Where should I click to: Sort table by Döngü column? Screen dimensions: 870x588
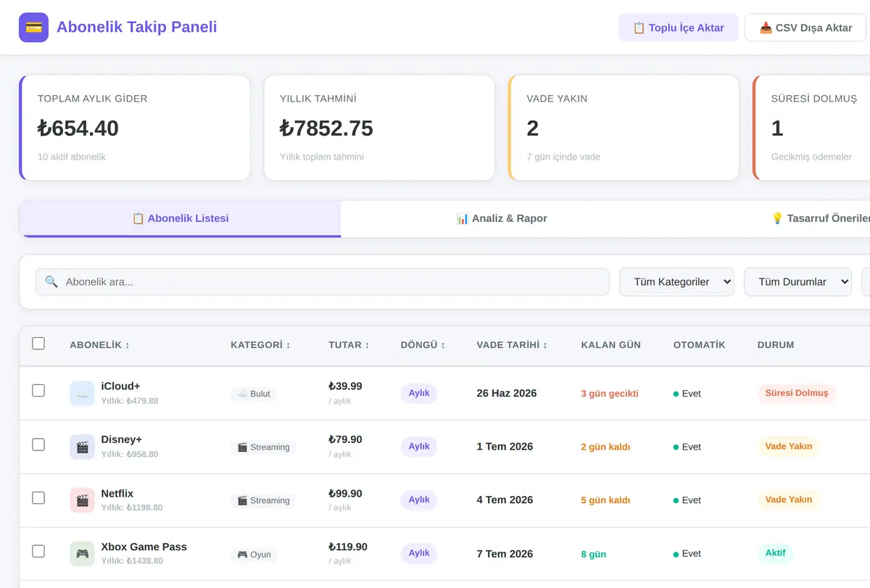[423, 345]
